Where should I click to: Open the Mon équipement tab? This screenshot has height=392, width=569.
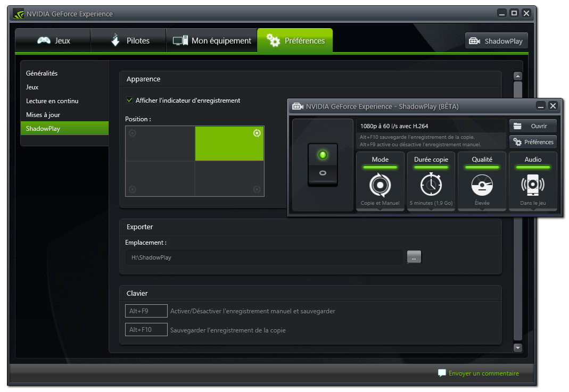(x=211, y=40)
